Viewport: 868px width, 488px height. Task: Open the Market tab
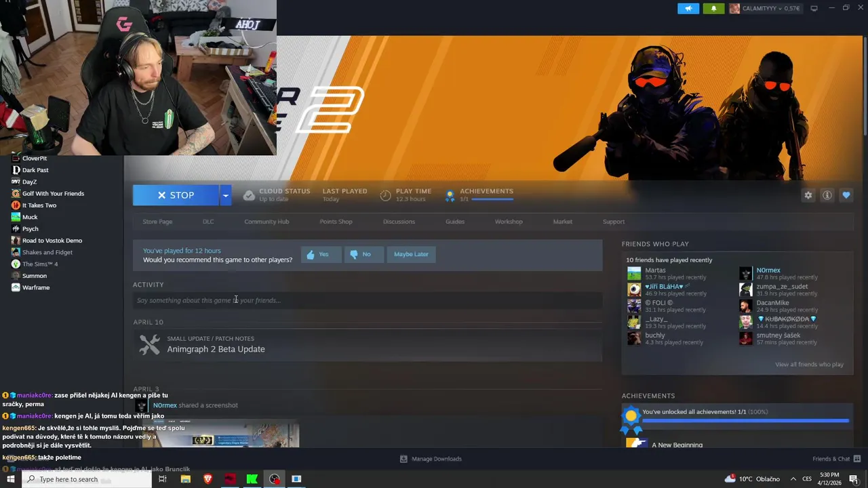coord(562,222)
